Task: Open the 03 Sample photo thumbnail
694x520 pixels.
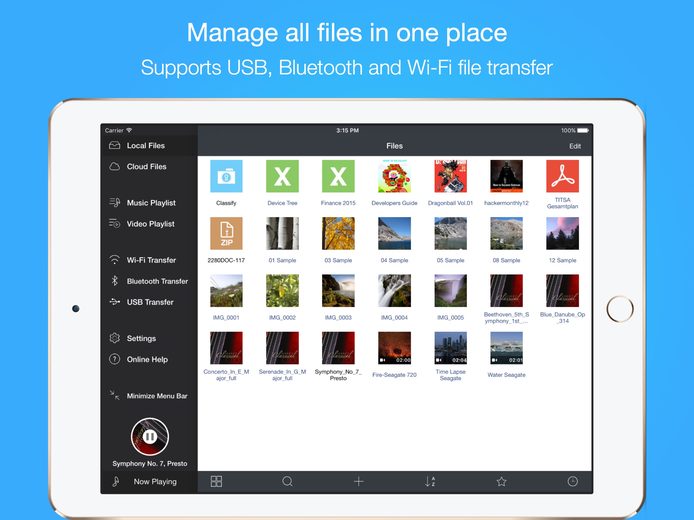Action: 338,233
